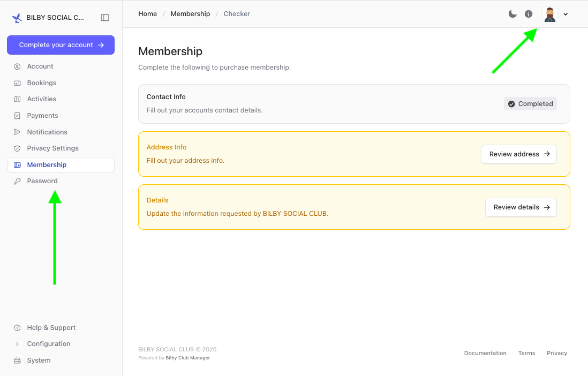Open the Privacy footer link
This screenshot has height=376, width=588.
(x=557, y=353)
